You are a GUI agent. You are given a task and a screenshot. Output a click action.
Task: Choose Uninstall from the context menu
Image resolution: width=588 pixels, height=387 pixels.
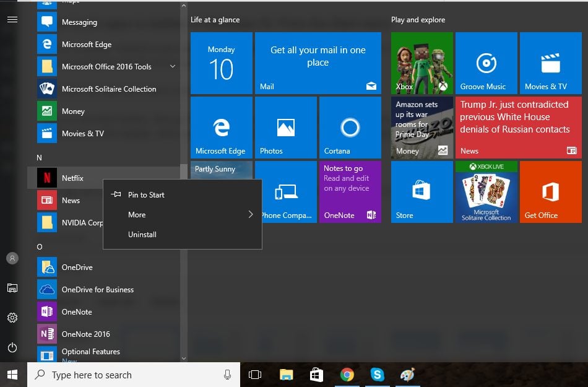[x=183, y=235]
